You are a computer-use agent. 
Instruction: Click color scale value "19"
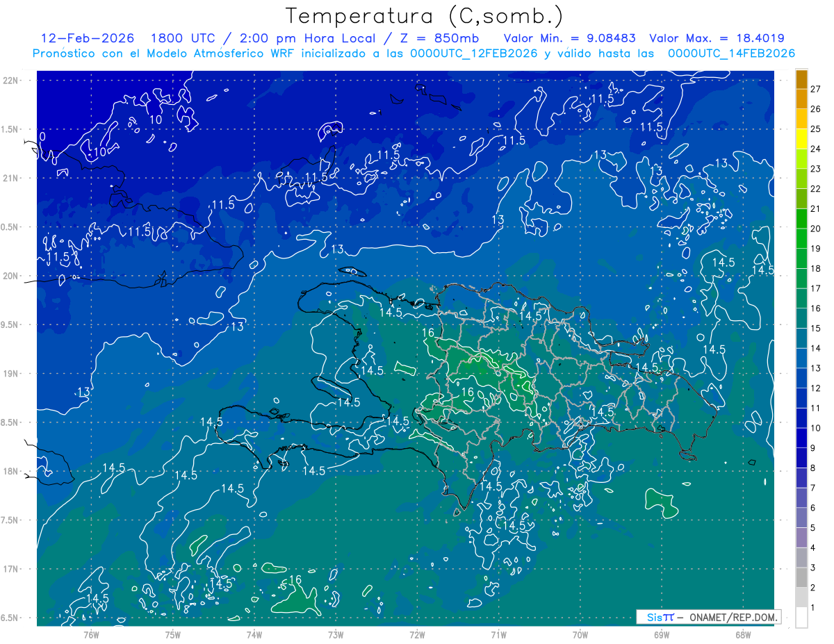point(815,249)
